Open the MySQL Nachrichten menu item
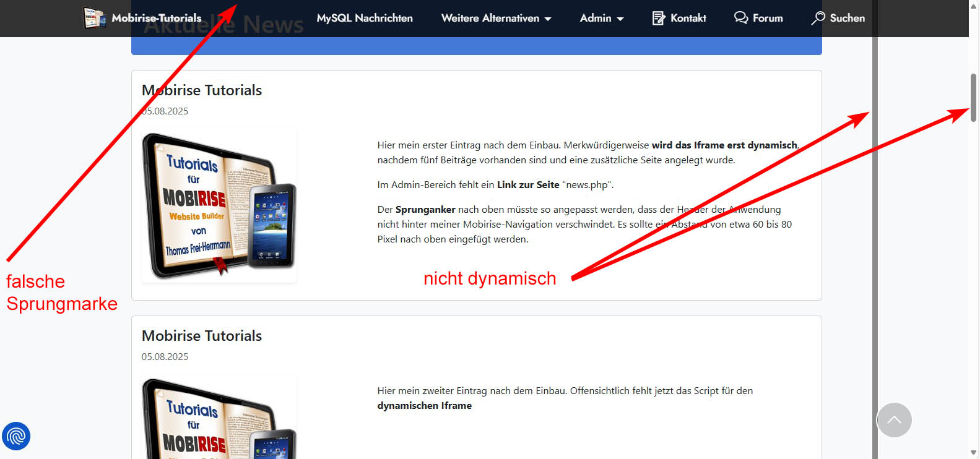Screen dimensions: 980x459 tap(365, 18)
